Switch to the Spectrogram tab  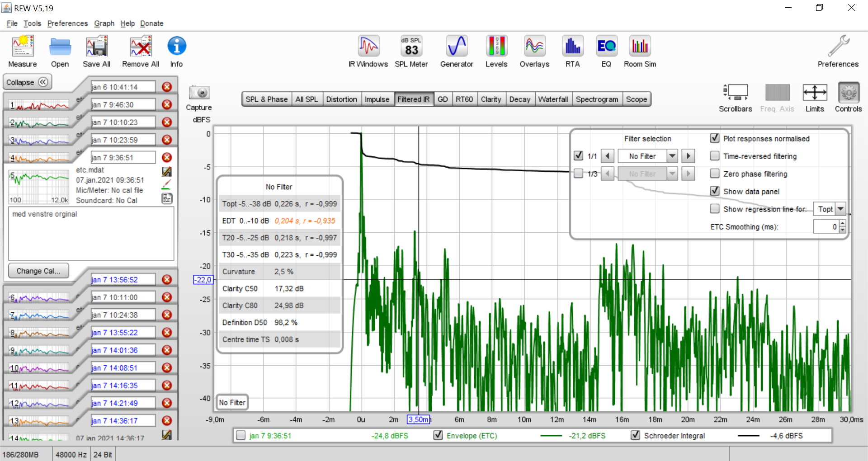point(597,99)
